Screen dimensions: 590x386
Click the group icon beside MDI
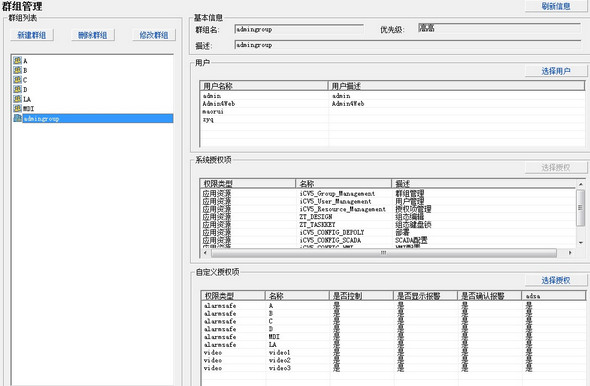tap(17, 108)
